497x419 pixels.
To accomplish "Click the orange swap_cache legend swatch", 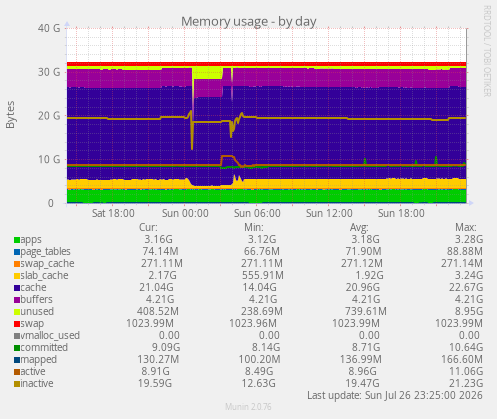I will pos(17,264).
